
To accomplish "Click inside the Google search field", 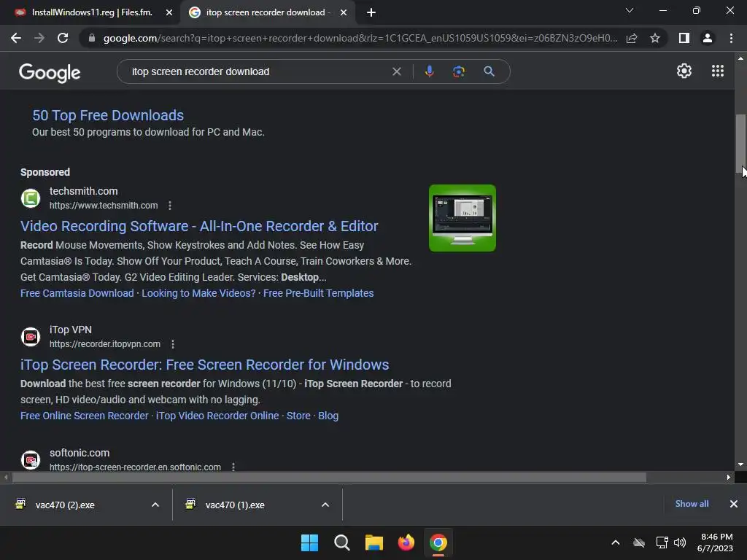I will click(x=258, y=71).
